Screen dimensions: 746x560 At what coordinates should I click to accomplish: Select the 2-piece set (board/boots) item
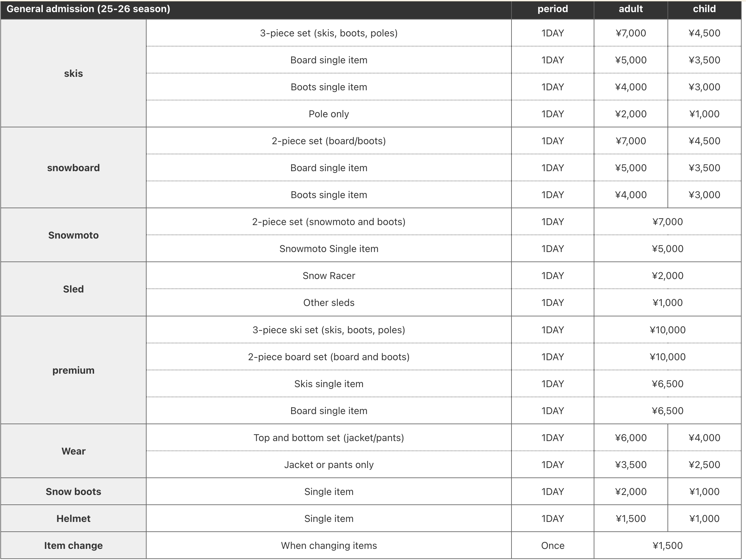pyautogui.click(x=329, y=141)
